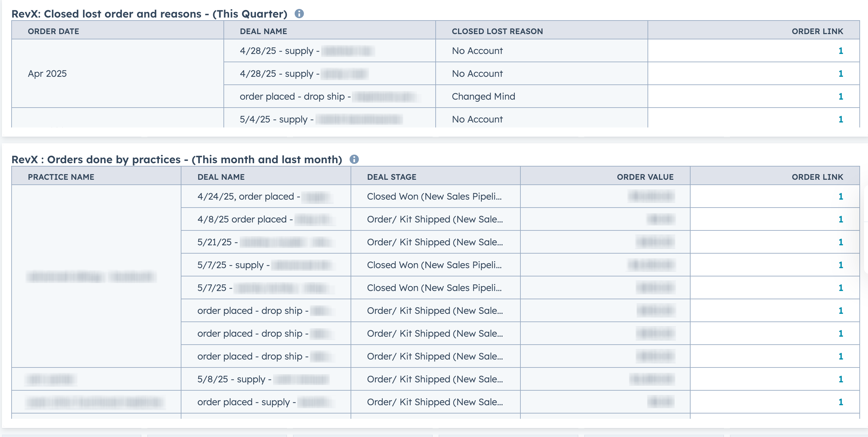Open order link for first 4/28/25 supply deal
This screenshot has width=868, height=437.
[841, 51]
